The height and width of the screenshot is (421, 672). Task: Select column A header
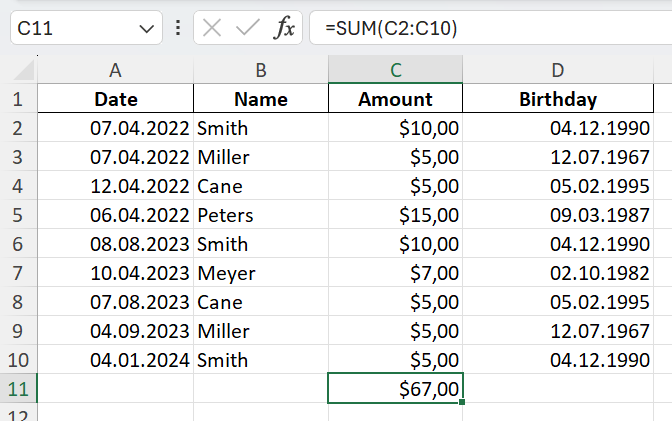pyautogui.click(x=115, y=69)
